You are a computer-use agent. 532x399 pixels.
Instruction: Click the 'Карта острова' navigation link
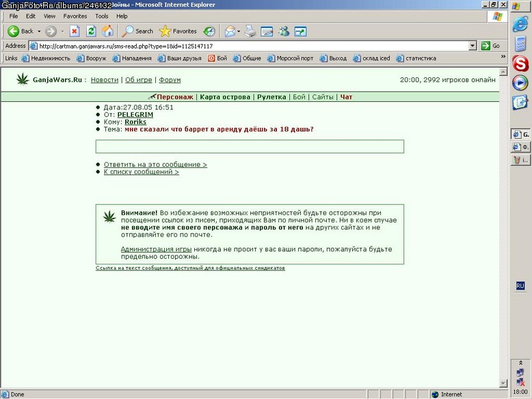pos(225,97)
